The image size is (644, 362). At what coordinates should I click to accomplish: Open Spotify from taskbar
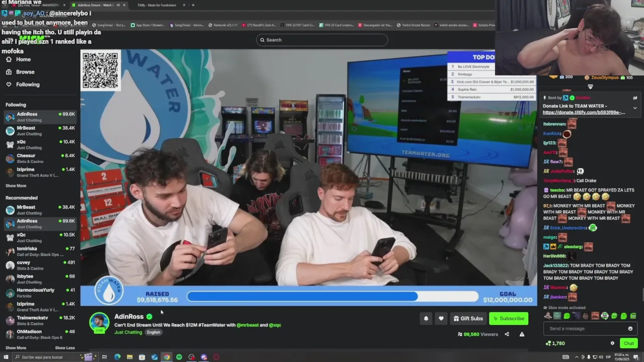click(179, 357)
